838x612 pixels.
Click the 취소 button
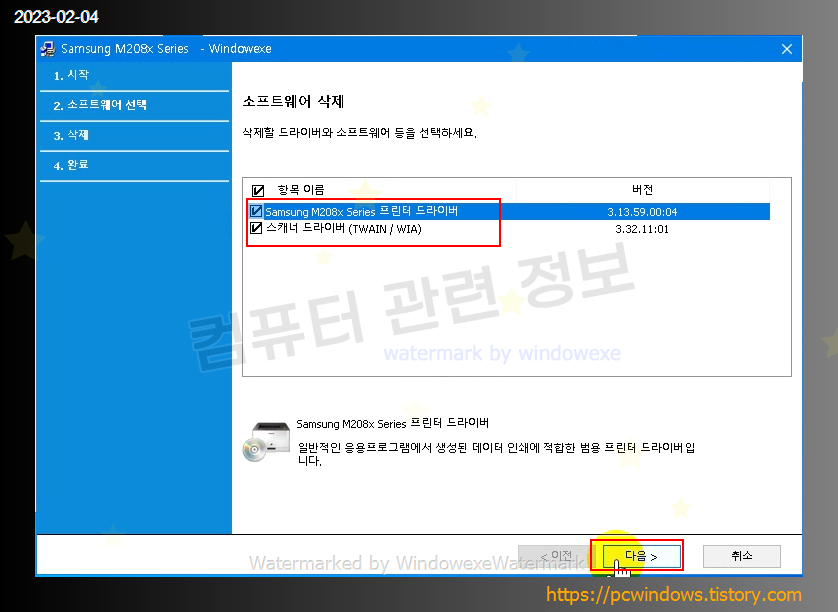742,556
